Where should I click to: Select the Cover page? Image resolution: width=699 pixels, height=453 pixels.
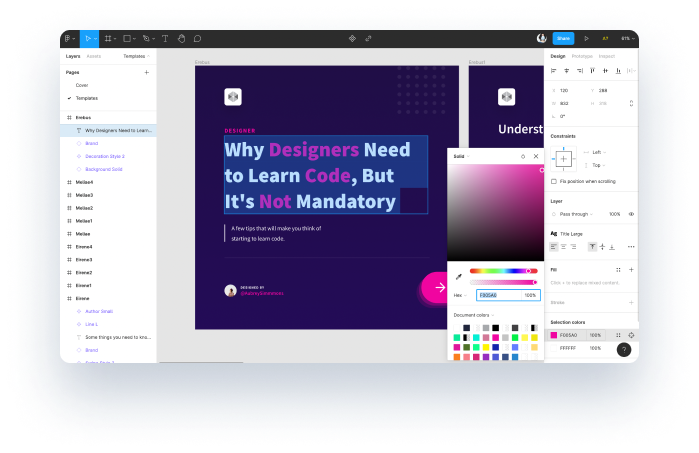point(82,85)
